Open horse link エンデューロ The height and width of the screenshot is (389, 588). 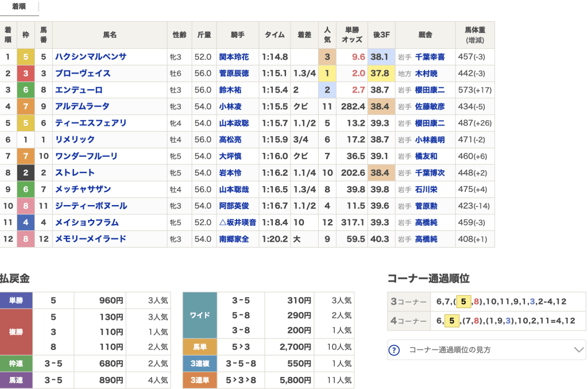(79, 90)
